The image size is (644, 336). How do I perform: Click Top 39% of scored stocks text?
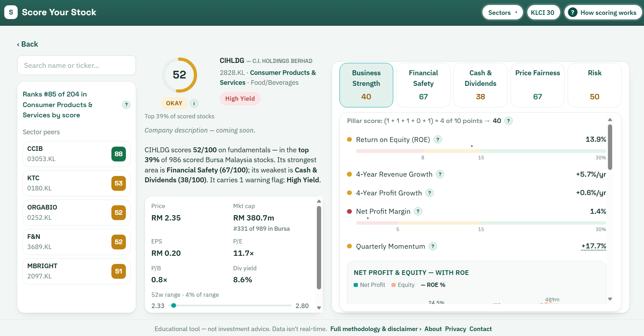pos(179,116)
